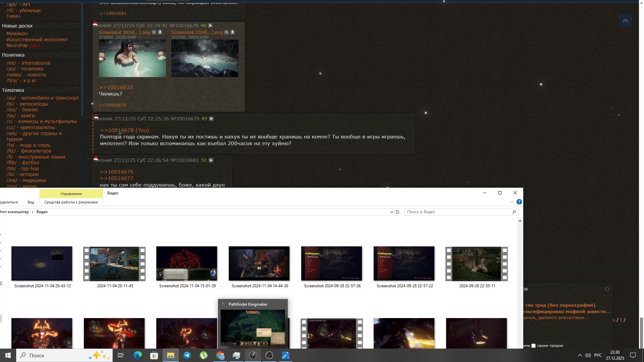Expand address bar history dropdown arrow
Viewport: 644px width, 362px height.
point(391,212)
